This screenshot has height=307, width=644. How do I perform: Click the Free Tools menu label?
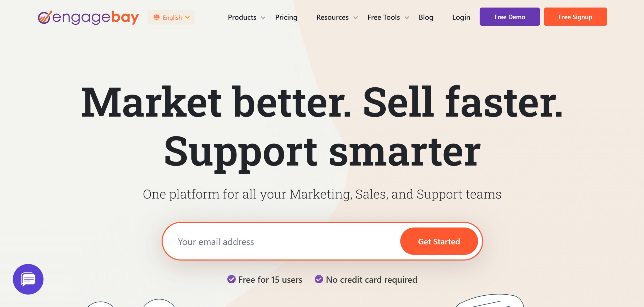[x=383, y=17]
